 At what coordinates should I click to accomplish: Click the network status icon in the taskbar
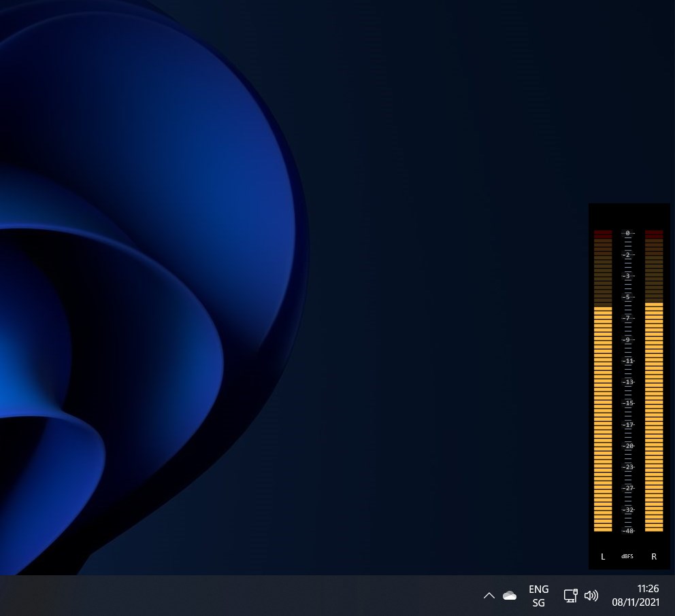coord(570,596)
